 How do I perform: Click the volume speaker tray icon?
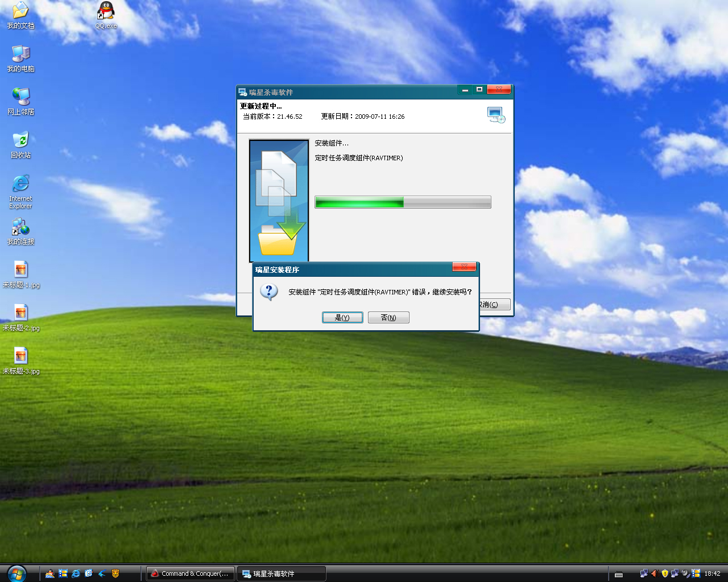(x=654, y=573)
